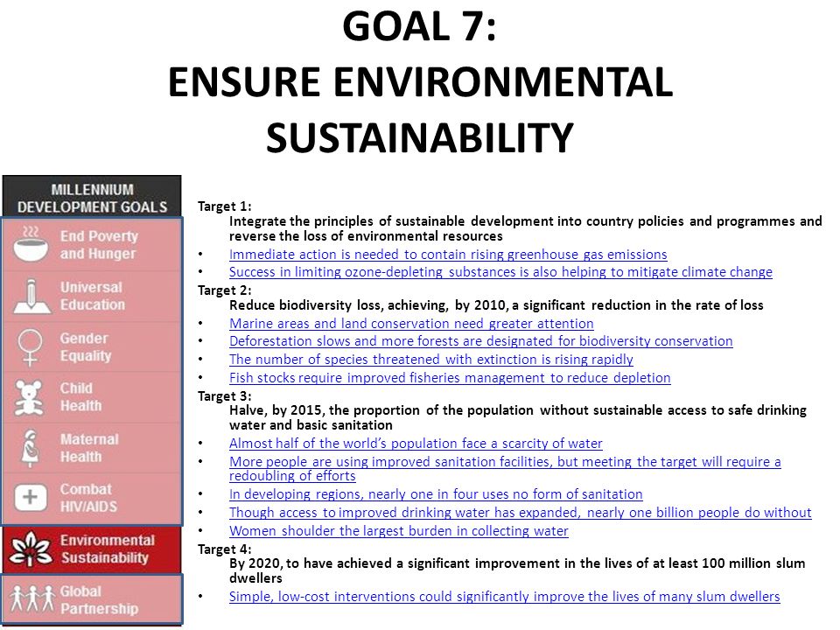Click 'Integrate the principles of sustainable development' text
The image size is (840, 630).
tap(526, 228)
